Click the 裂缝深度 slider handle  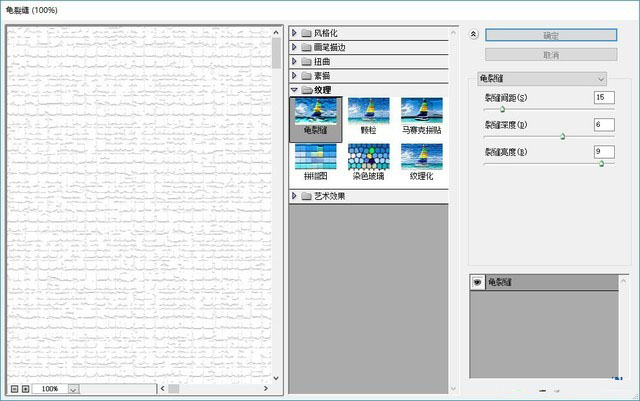tap(562, 136)
